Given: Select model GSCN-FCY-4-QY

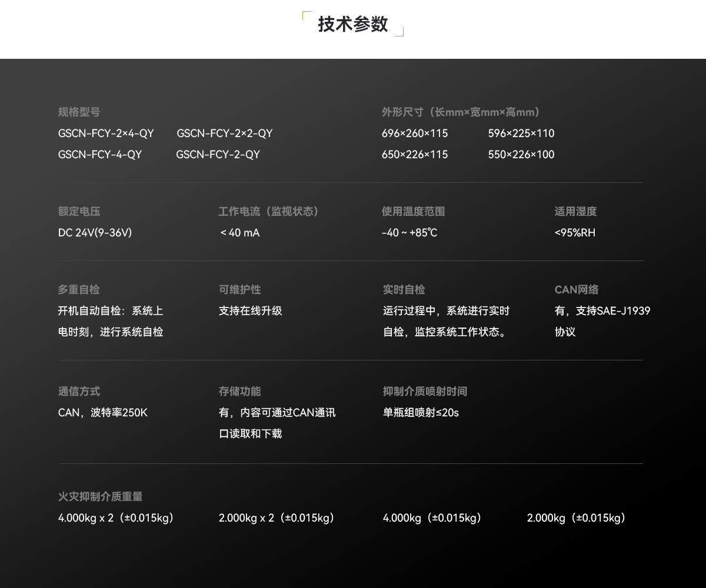Looking at the screenshot, I should 100,155.
